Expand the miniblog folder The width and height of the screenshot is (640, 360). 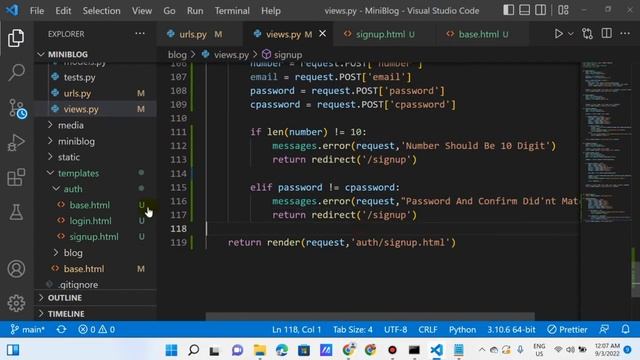(96, 141)
